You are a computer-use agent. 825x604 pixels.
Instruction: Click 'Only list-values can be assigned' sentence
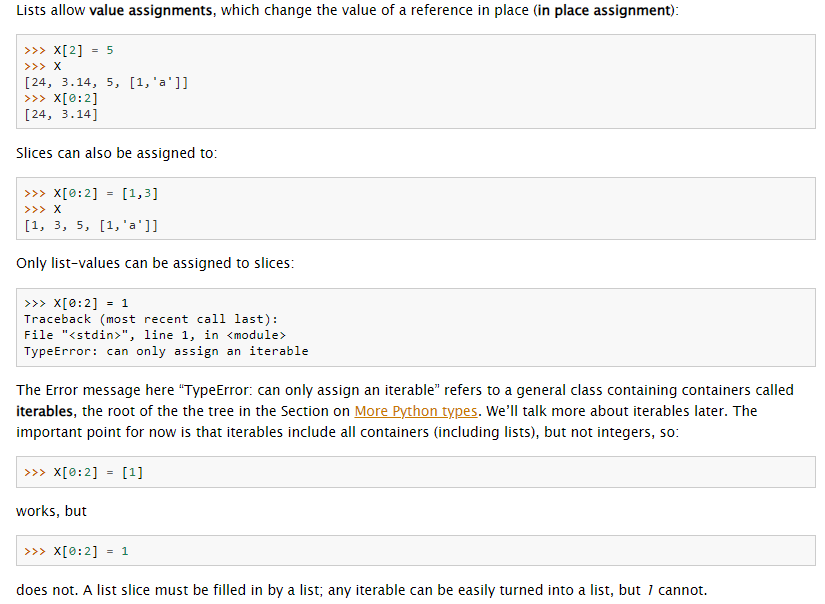click(x=155, y=263)
